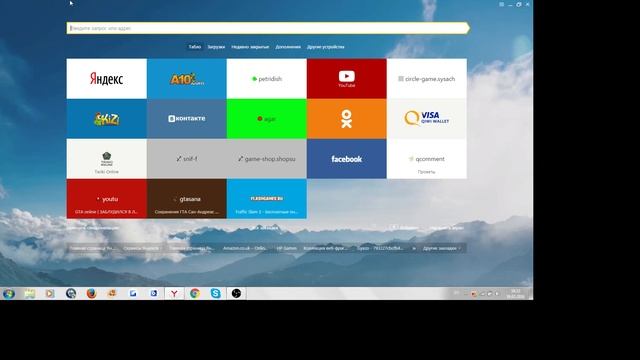Open HP Games bookmark in bookmarks bar
Image resolution: width=640 pixels, height=360 pixels.
click(x=287, y=248)
